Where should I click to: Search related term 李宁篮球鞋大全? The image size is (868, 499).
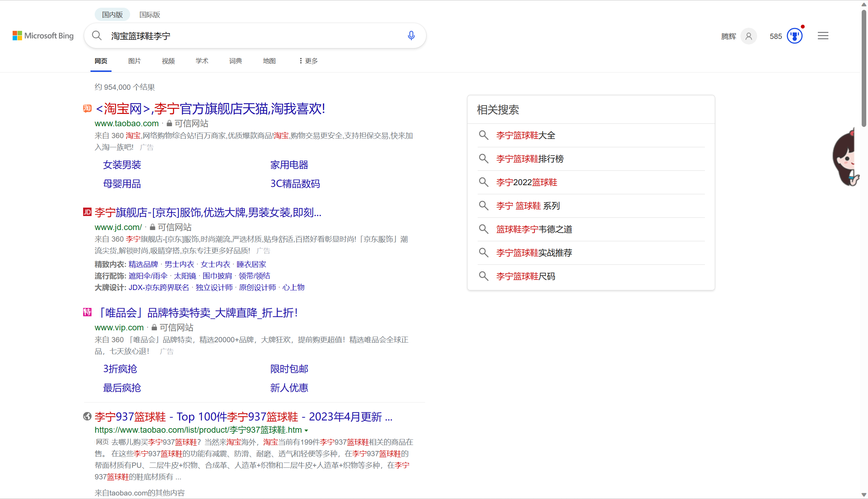click(x=526, y=135)
